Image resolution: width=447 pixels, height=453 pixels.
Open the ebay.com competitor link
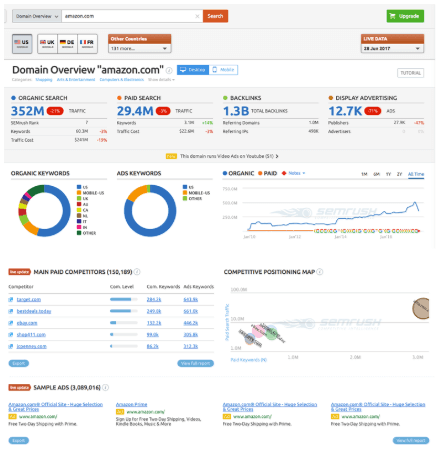click(x=27, y=323)
